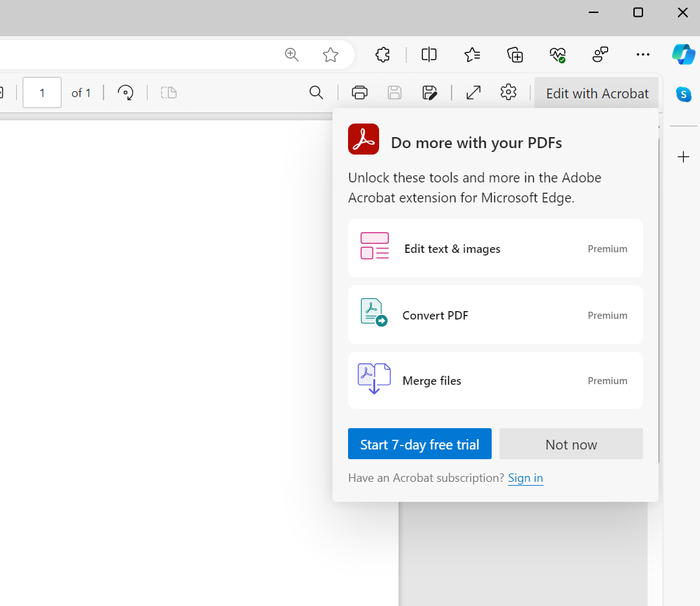Click the Adobe Acrobat logo in the dialog
700x606 pixels.
click(x=363, y=138)
